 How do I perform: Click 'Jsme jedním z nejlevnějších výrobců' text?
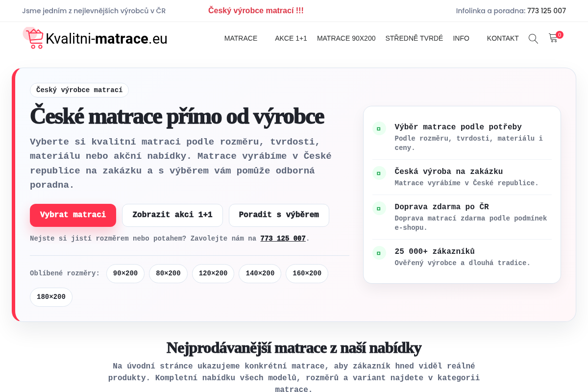[94, 11]
